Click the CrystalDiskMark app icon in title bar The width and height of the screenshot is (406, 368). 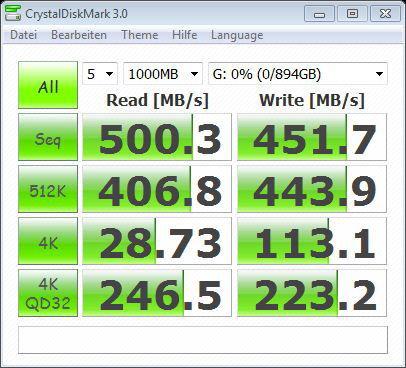coord(13,14)
